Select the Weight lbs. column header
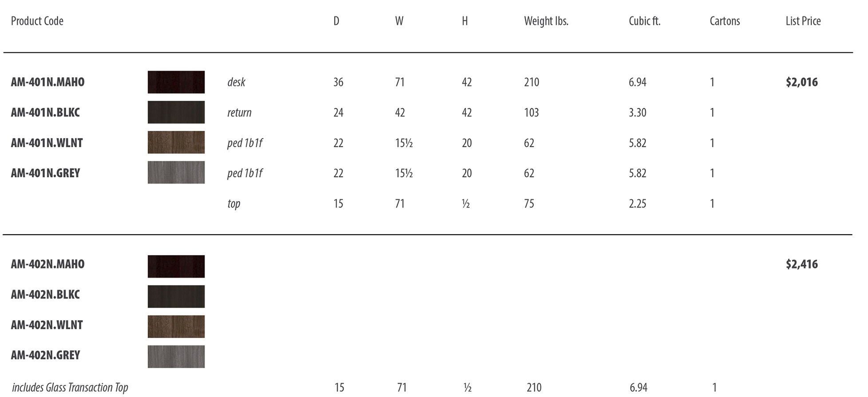 pos(546,21)
